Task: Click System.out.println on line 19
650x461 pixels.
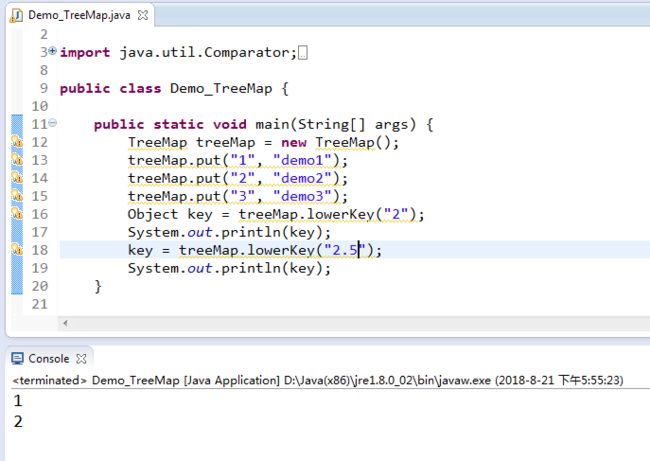Action: click(204, 268)
